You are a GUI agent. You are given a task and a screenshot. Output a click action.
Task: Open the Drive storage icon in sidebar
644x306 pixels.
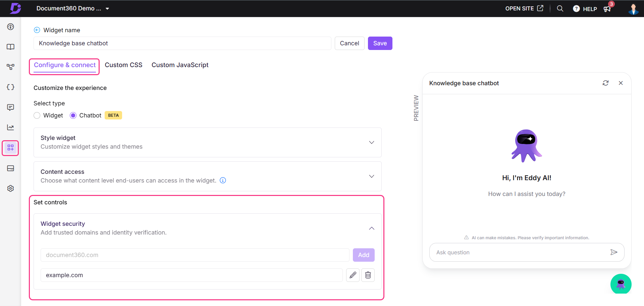click(x=11, y=168)
